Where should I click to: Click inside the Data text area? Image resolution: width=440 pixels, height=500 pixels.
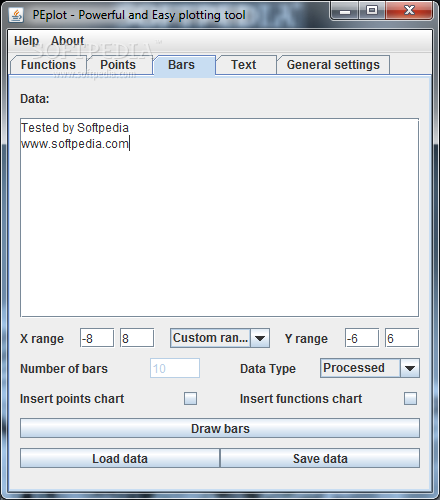[x=220, y=217]
